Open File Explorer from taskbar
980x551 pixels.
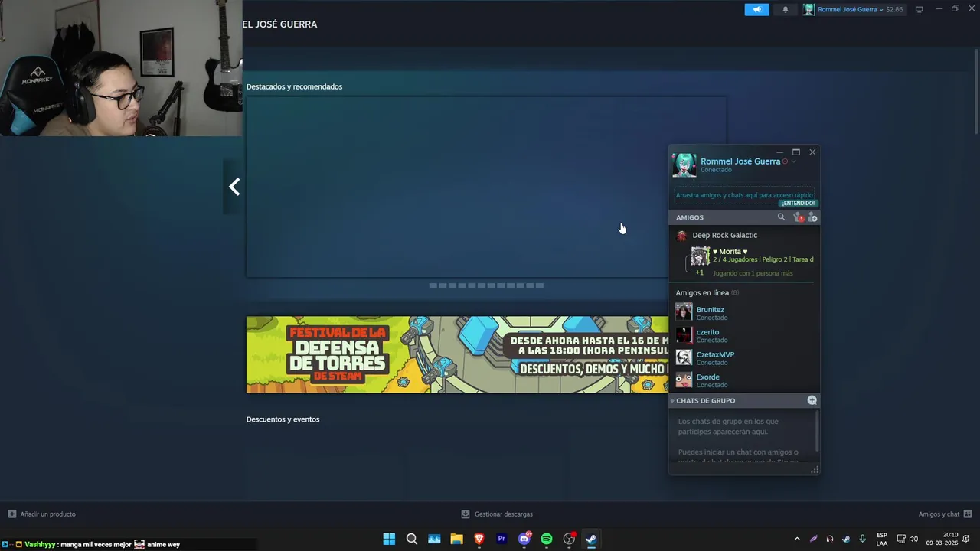pyautogui.click(x=456, y=539)
